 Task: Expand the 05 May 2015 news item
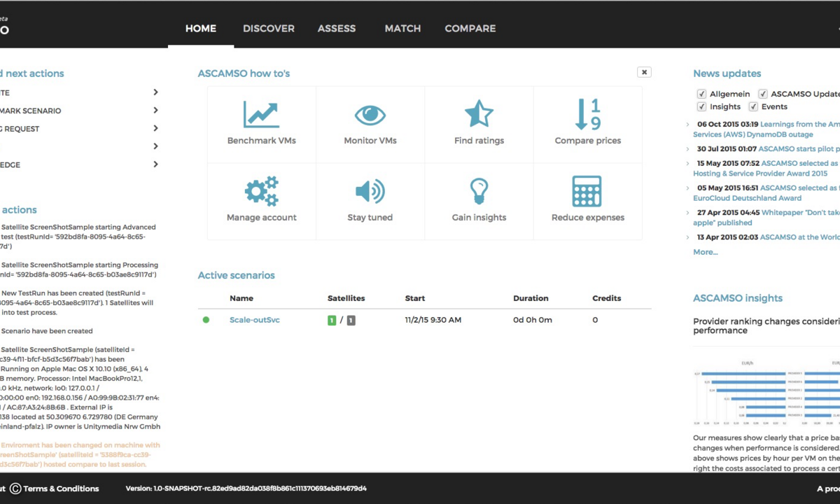(x=688, y=188)
